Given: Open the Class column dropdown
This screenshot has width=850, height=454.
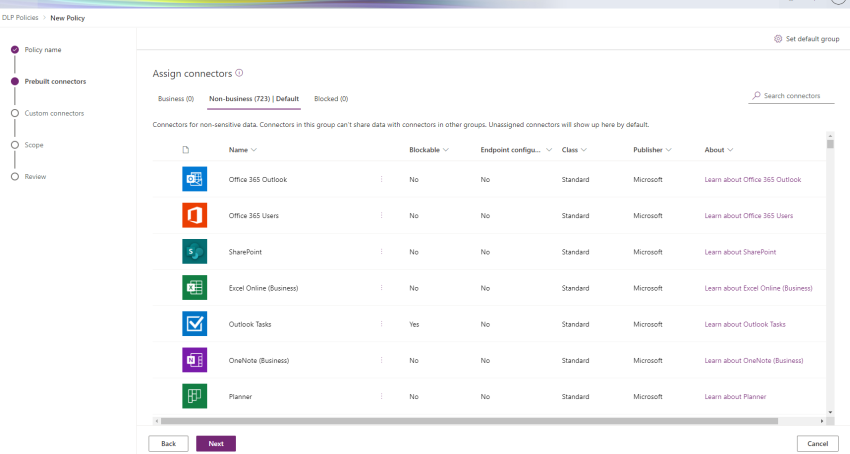Looking at the screenshot, I should coord(574,150).
